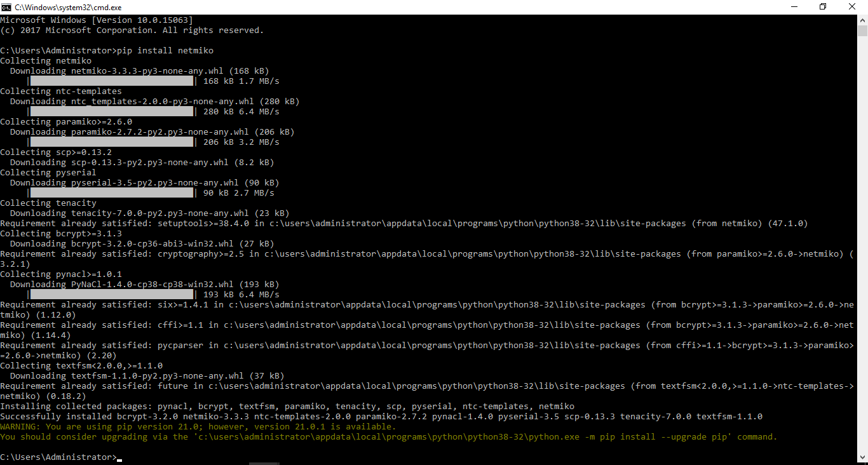Click the '206 kB 3.2 MB/s' speed text
868x465 pixels.
click(241, 142)
